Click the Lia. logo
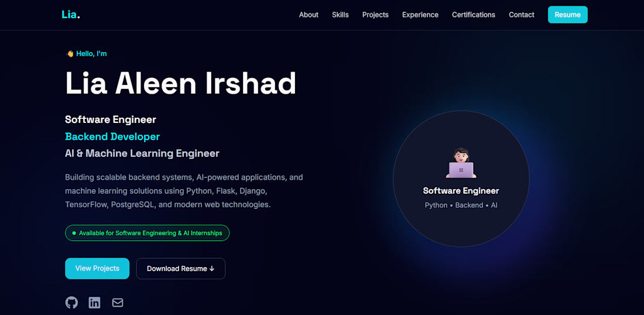The image size is (644, 315). tap(71, 15)
